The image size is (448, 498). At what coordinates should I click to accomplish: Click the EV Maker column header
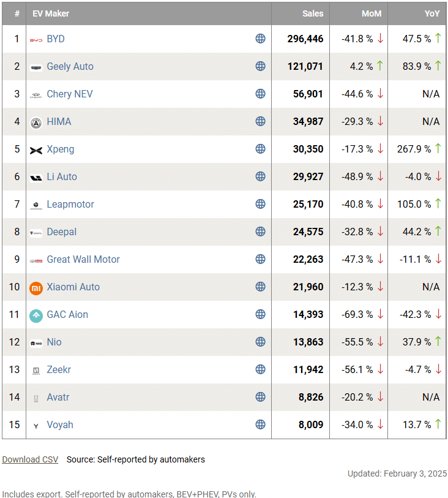coord(51,13)
